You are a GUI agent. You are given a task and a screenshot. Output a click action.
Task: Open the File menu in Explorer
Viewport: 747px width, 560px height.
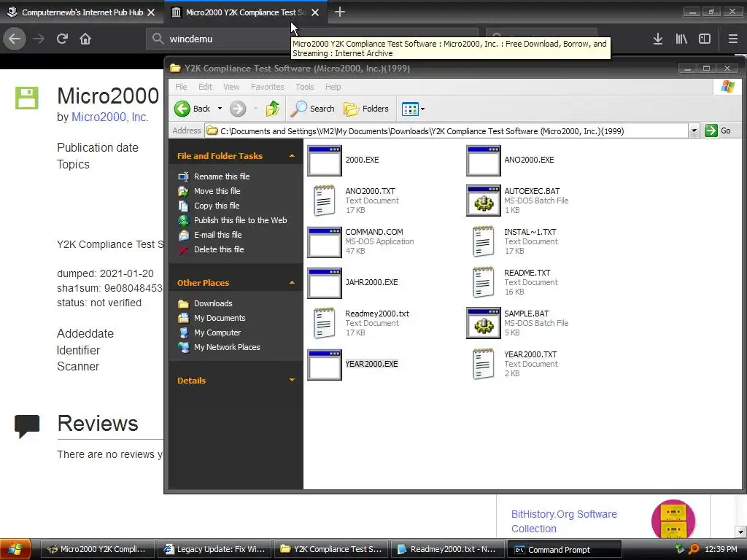(181, 87)
